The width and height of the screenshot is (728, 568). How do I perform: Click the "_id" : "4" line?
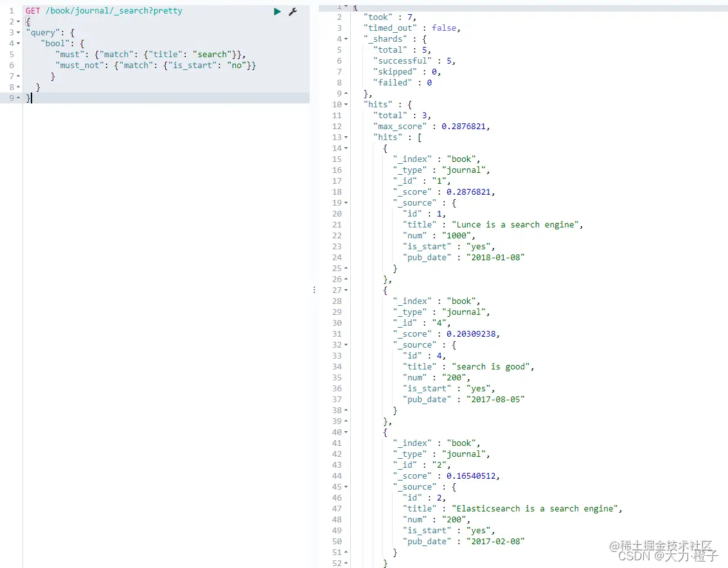422,323
